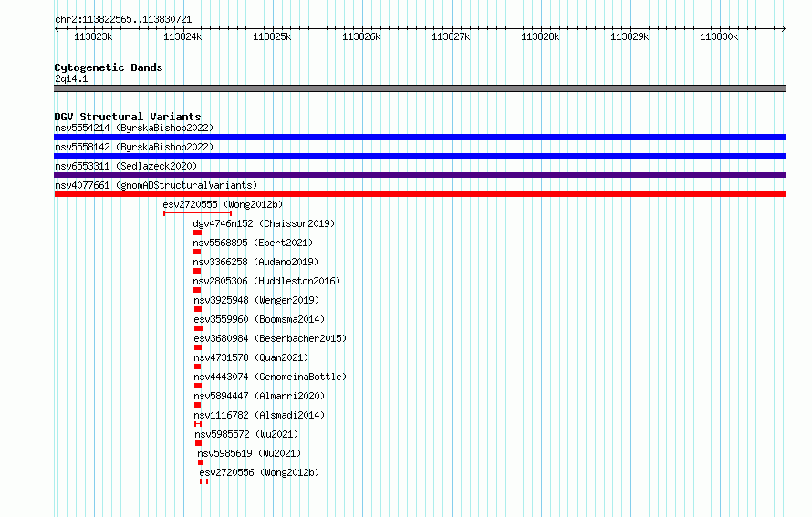Viewport: 812px width, 517px height.
Task: Click ruler position label 113826k
Action: (x=361, y=36)
